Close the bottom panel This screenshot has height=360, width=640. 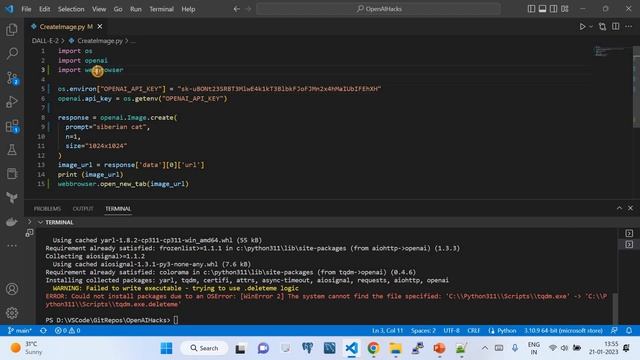(630, 208)
